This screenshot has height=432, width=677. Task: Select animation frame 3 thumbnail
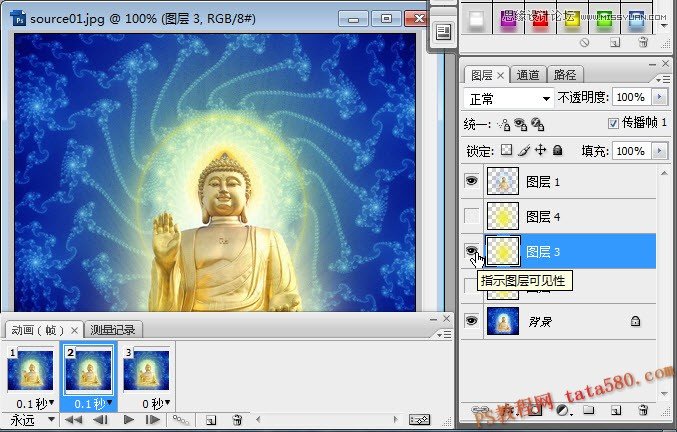[x=146, y=371]
